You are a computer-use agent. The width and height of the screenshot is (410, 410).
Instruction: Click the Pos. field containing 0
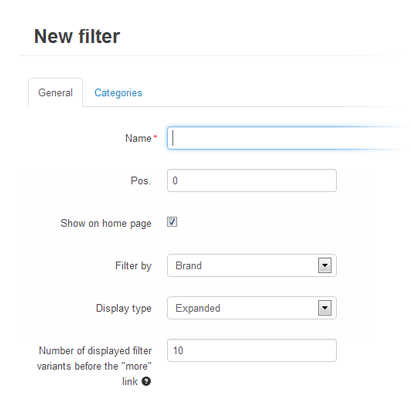click(252, 181)
